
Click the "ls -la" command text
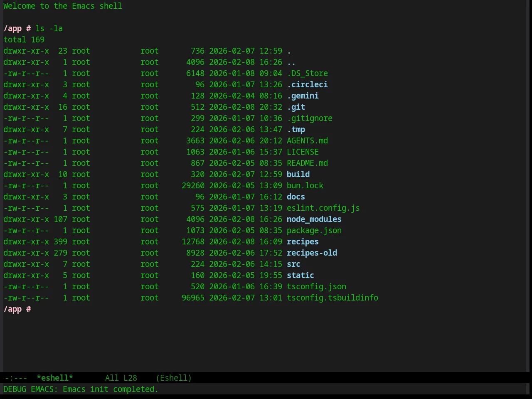click(x=49, y=29)
